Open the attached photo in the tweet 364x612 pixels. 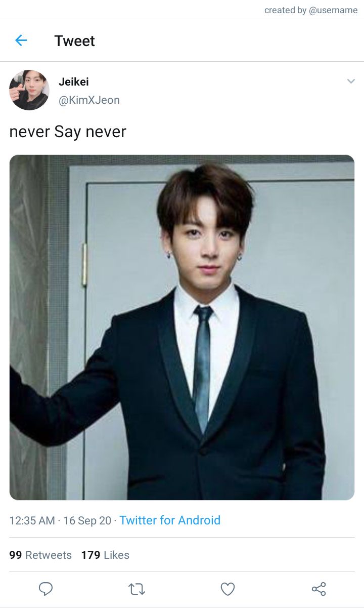pos(182,328)
